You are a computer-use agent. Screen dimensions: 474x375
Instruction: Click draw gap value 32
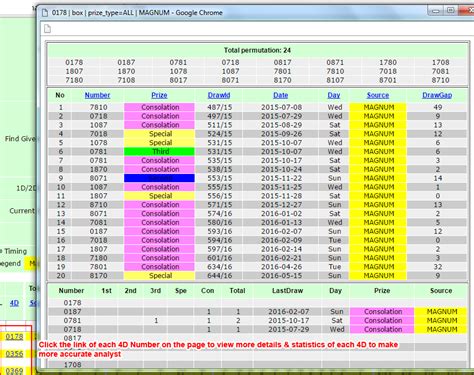438,267
